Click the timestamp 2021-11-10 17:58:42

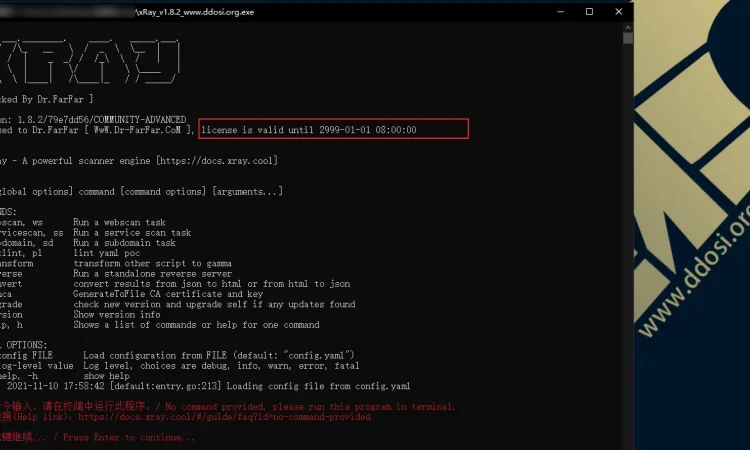[55, 386]
